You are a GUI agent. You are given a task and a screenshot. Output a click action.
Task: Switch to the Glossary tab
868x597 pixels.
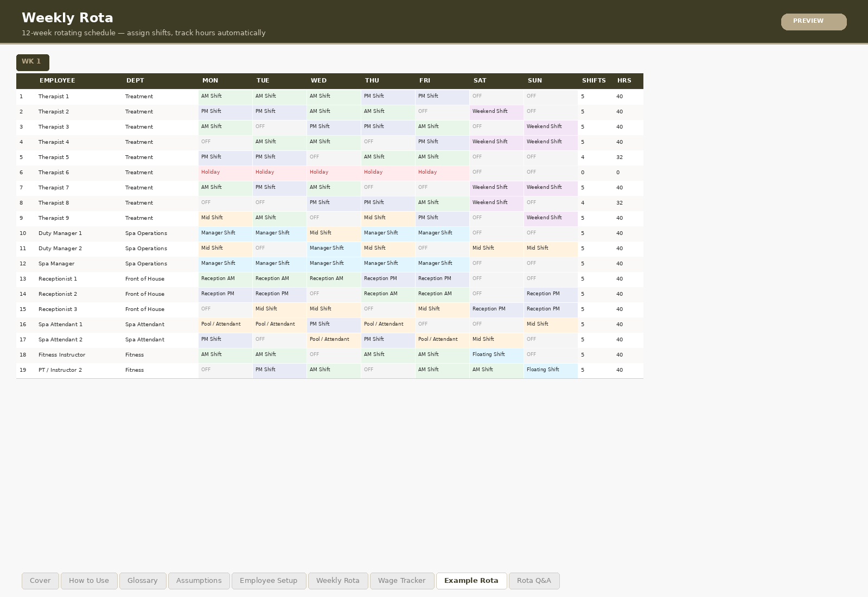tap(142, 580)
